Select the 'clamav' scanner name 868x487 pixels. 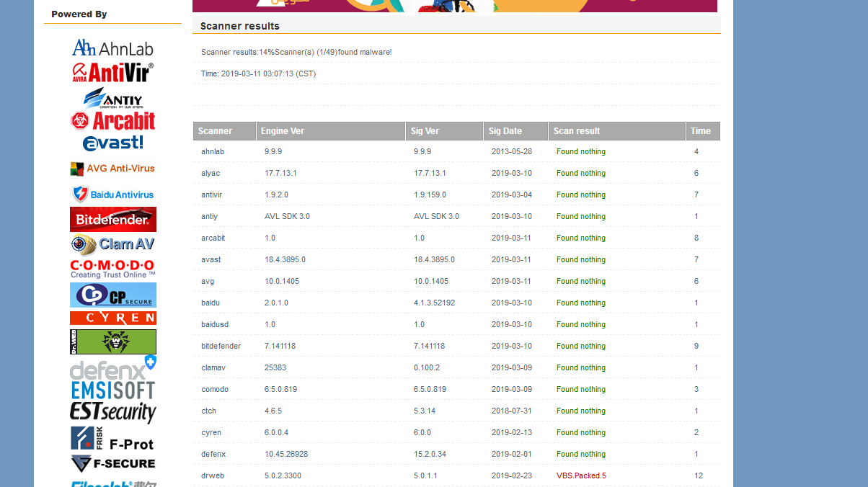click(x=213, y=367)
